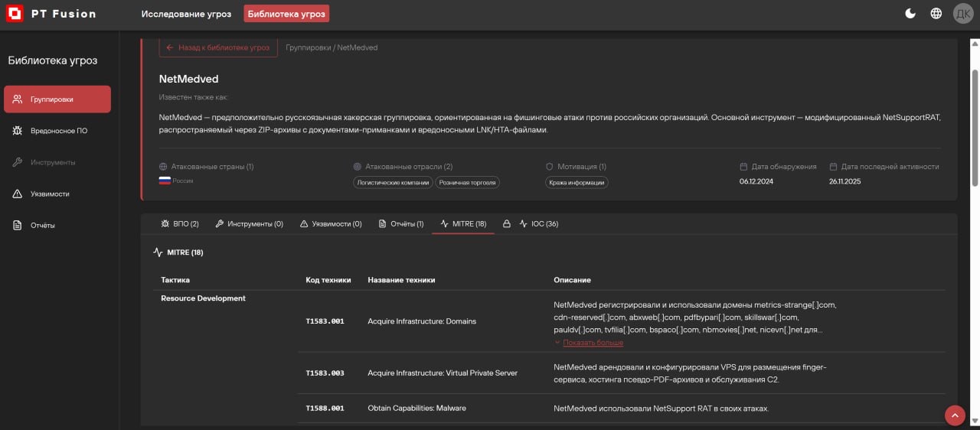Open language selector globe icon

tap(936, 13)
